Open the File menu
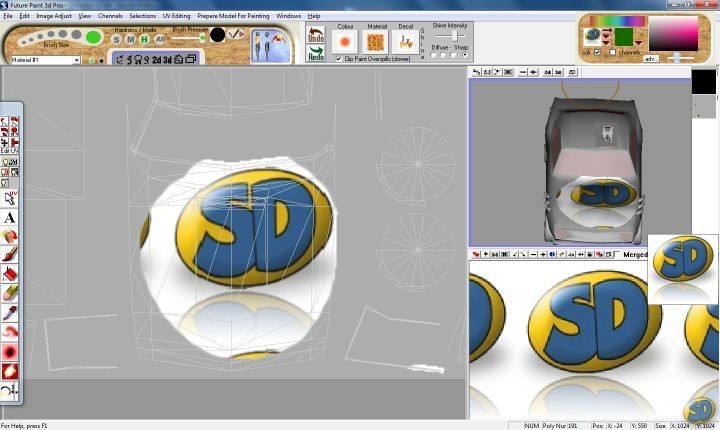Screen dimensions: 720x430 pos(8,16)
